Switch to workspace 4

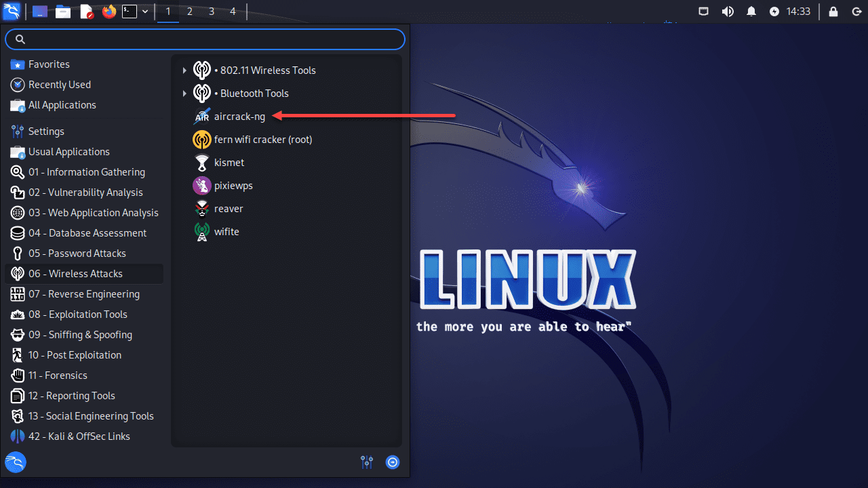[x=233, y=12]
